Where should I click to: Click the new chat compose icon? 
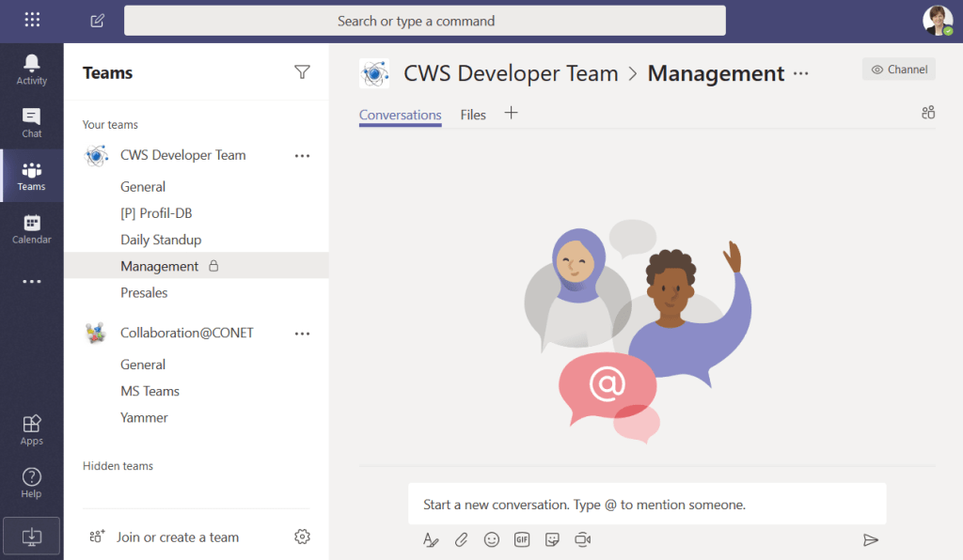tap(97, 21)
